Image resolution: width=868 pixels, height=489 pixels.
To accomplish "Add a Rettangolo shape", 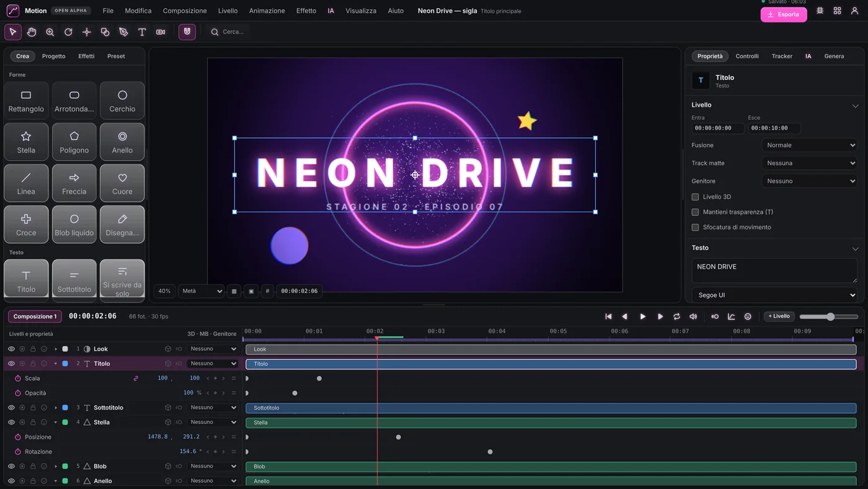I will point(26,101).
